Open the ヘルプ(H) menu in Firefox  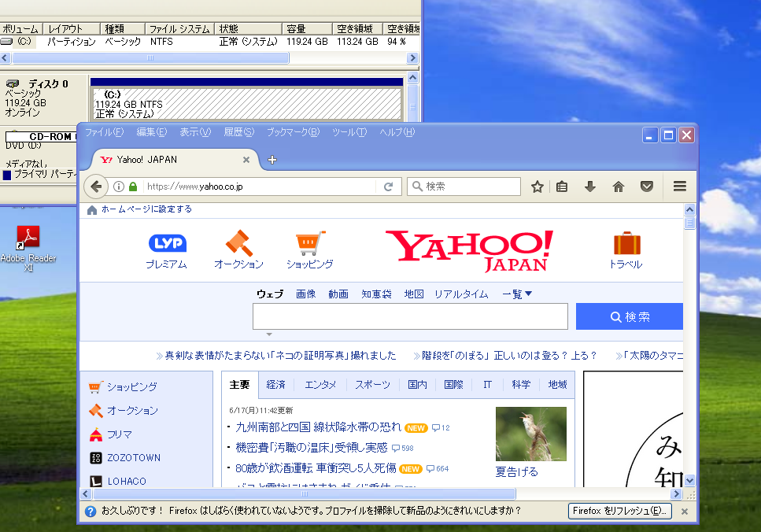(x=397, y=132)
